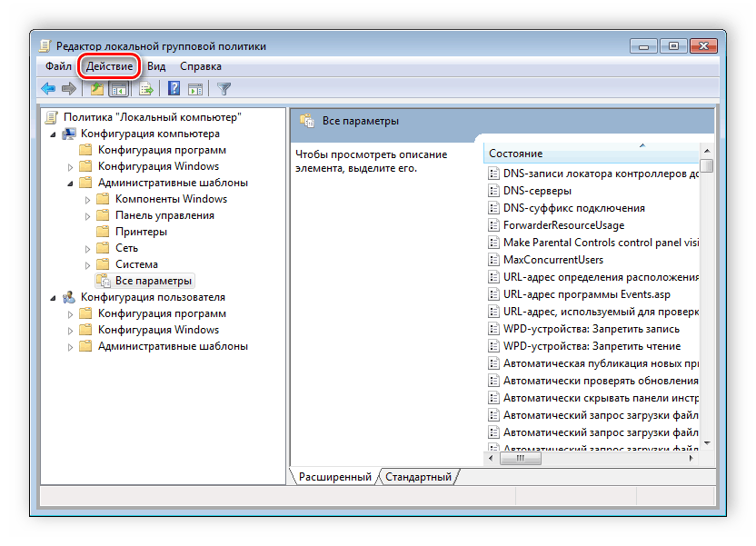This screenshot has width=756, height=546.
Task: Select Политика "Локальный компьютер" tree root
Action: click(x=153, y=117)
